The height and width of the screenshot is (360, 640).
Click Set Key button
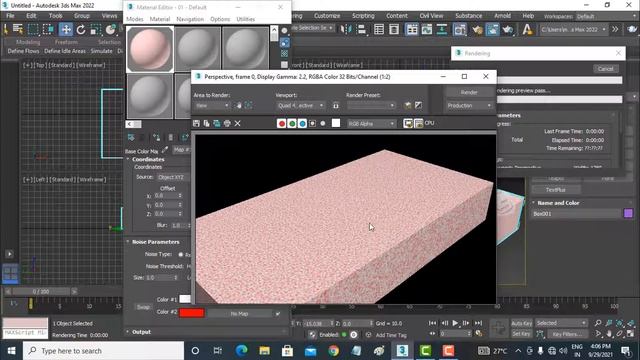click(x=521, y=334)
